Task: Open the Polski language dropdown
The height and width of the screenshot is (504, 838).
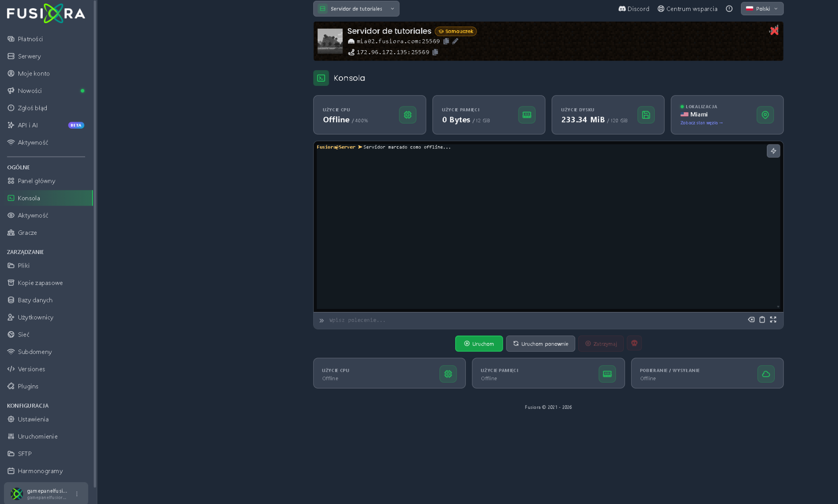Action: 762,9
